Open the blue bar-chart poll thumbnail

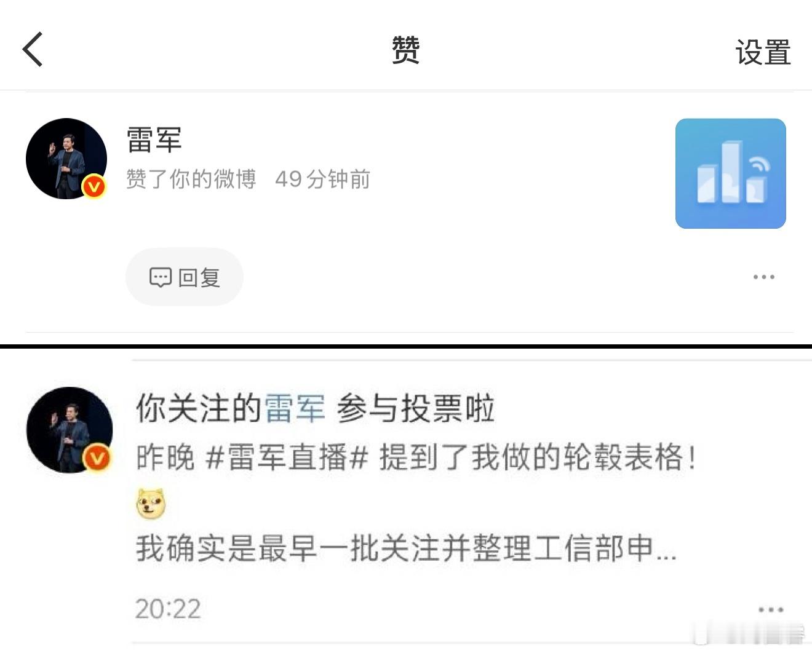730,173
